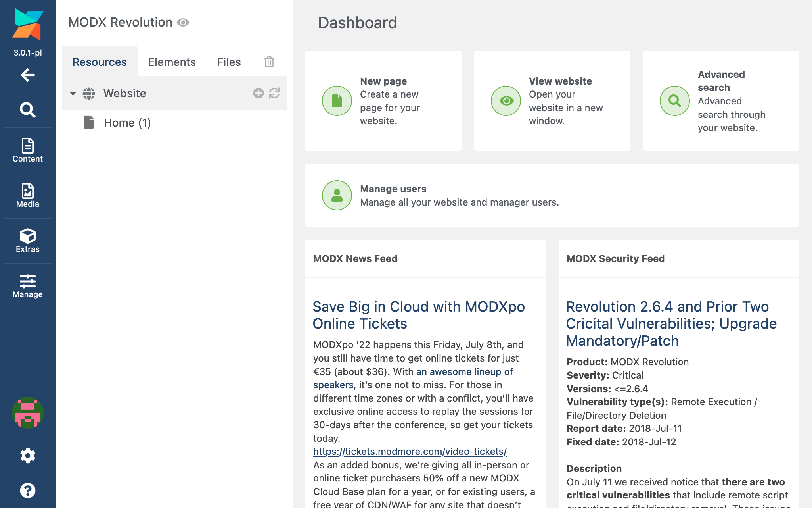The width and height of the screenshot is (812, 508).
Task: Open the trash to view deleted resources
Action: [269, 62]
